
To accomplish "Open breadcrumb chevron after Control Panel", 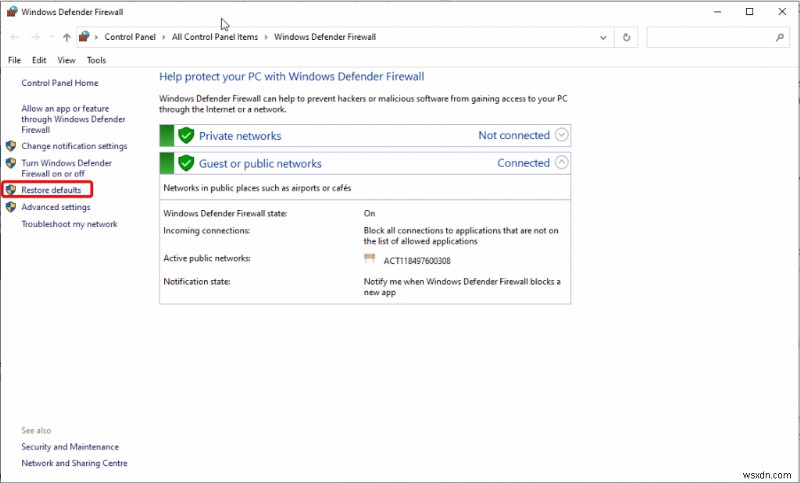I will coord(164,37).
